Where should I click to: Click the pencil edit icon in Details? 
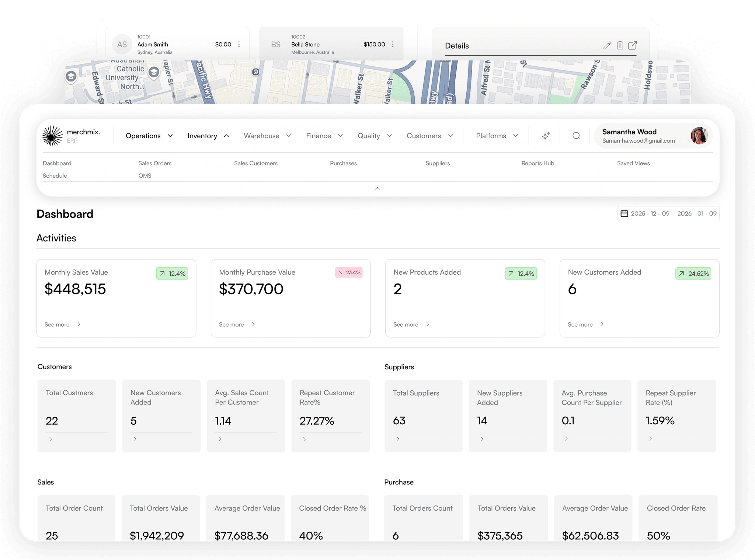pyautogui.click(x=607, y=45)
